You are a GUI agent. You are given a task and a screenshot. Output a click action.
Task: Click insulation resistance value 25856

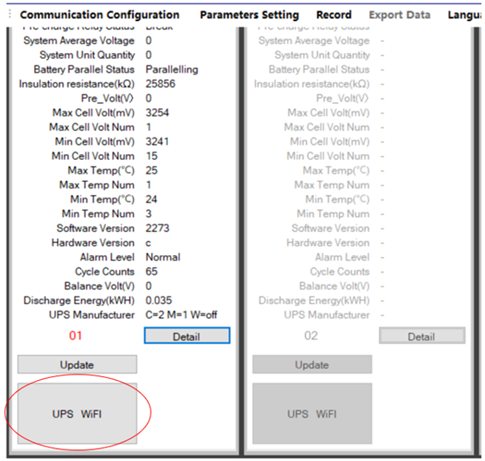point(160,84)
